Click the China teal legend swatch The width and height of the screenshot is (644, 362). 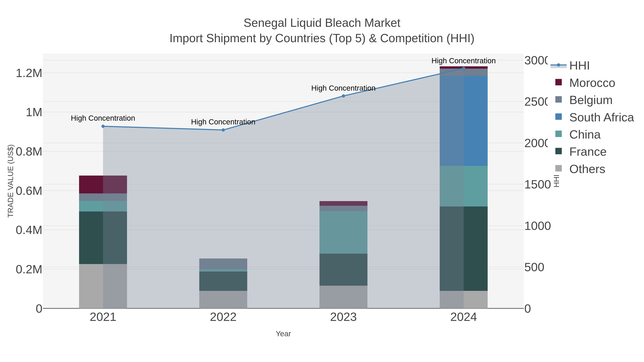558,134
